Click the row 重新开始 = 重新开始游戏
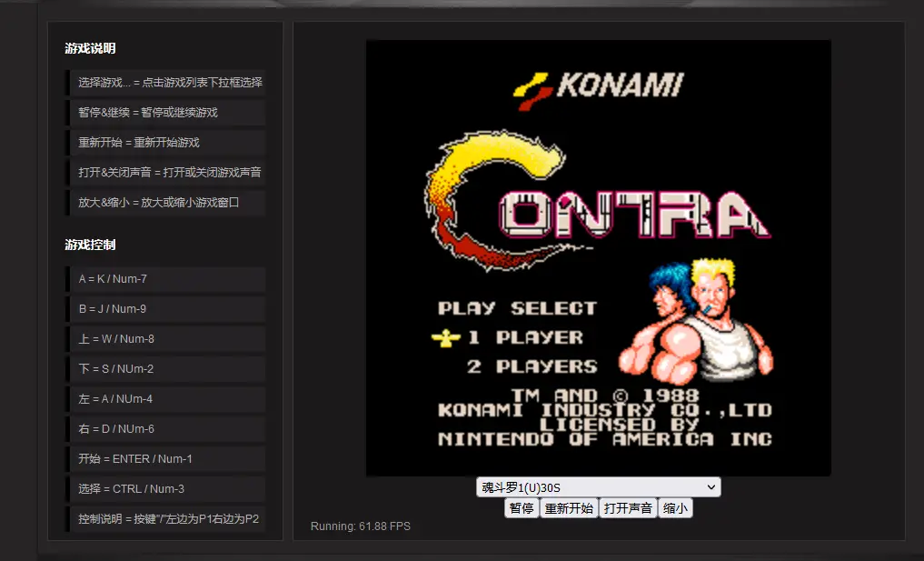 [x=165, y=143]
